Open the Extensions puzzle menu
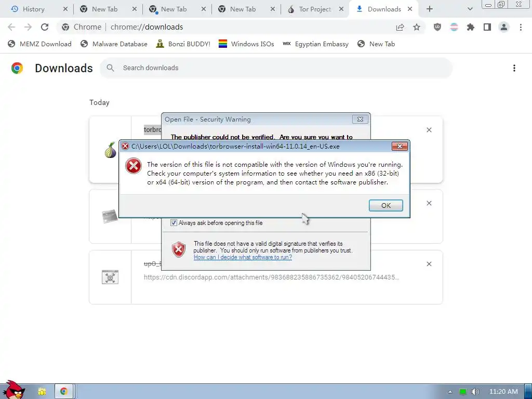The height and width of the screenshot is (399, 532). (x=471, y=27)
